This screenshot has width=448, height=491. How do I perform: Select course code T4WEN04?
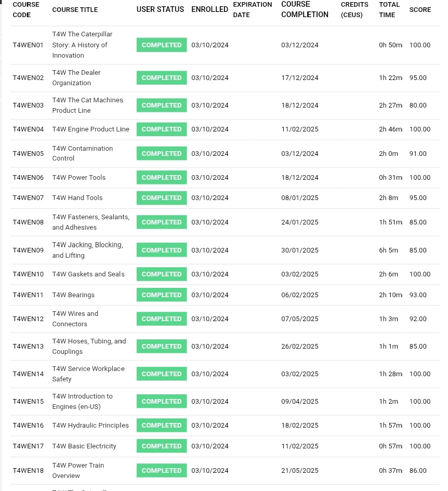coord(28,129)
